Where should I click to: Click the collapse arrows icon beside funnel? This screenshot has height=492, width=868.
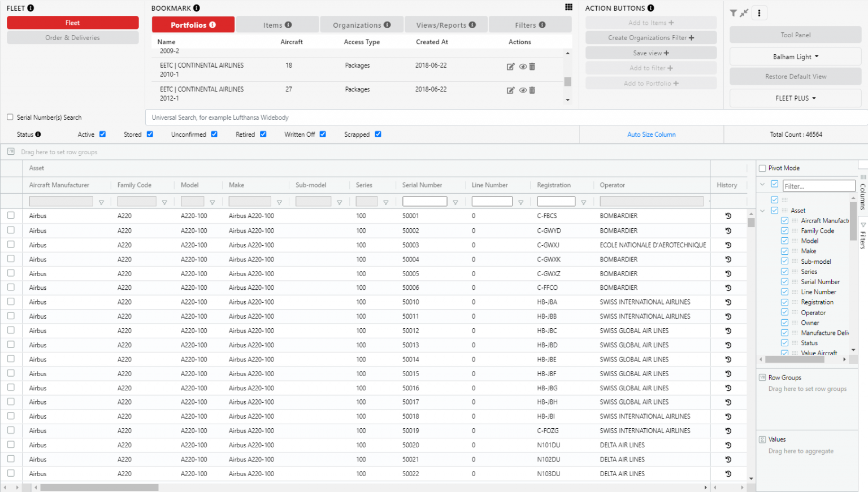pyautogui.click(x=744, y=13)
